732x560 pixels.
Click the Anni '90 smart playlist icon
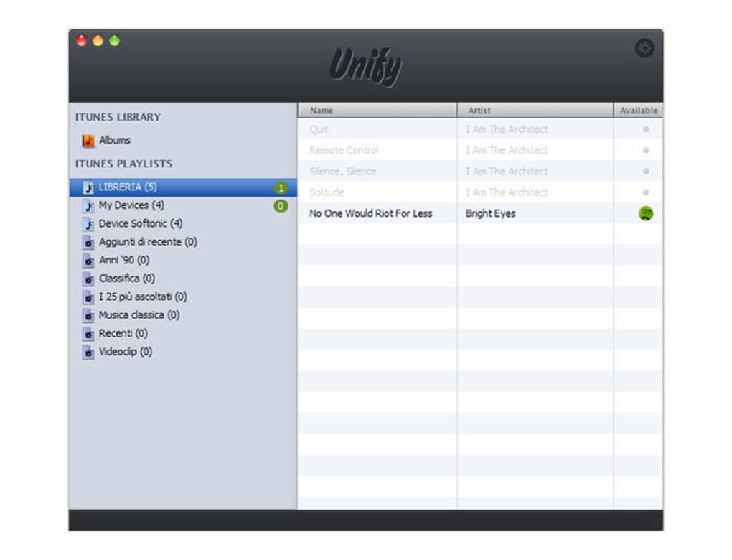tap(90, 260)
